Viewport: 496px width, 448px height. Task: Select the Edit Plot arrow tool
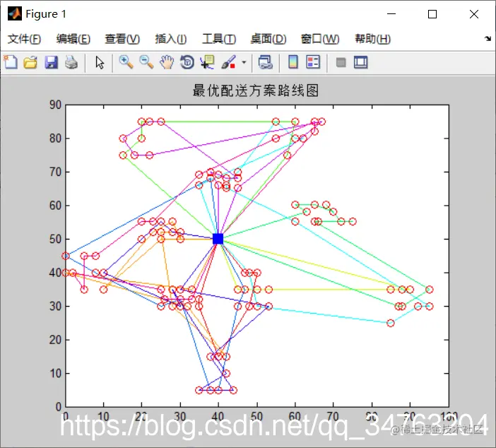(x=100, y=62)
